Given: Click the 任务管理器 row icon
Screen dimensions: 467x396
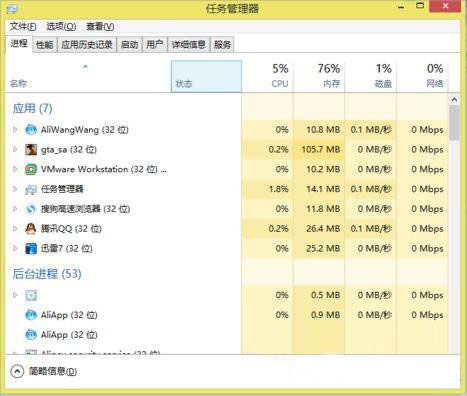Looking at the screenshot, I should pos(31,189).
